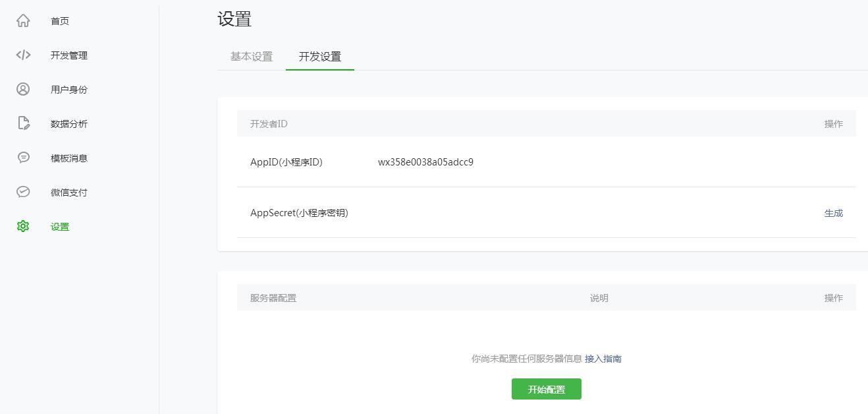Click the speech bubble icon for 模板消息
This screenshot has height=414, width=868.
[x=23, y=158]
